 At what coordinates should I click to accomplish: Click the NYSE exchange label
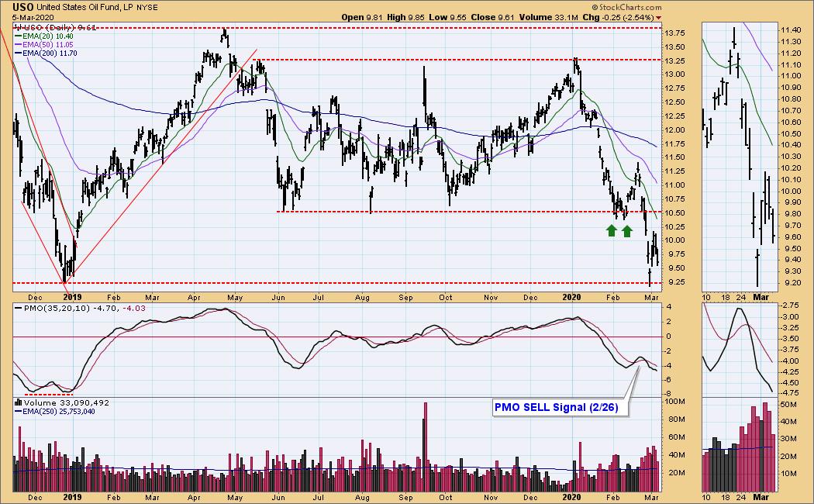[x=147, y=7]
